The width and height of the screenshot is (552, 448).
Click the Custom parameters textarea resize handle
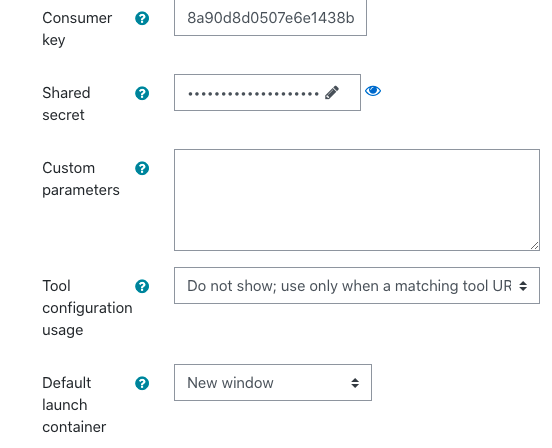(x=534, y=246)
